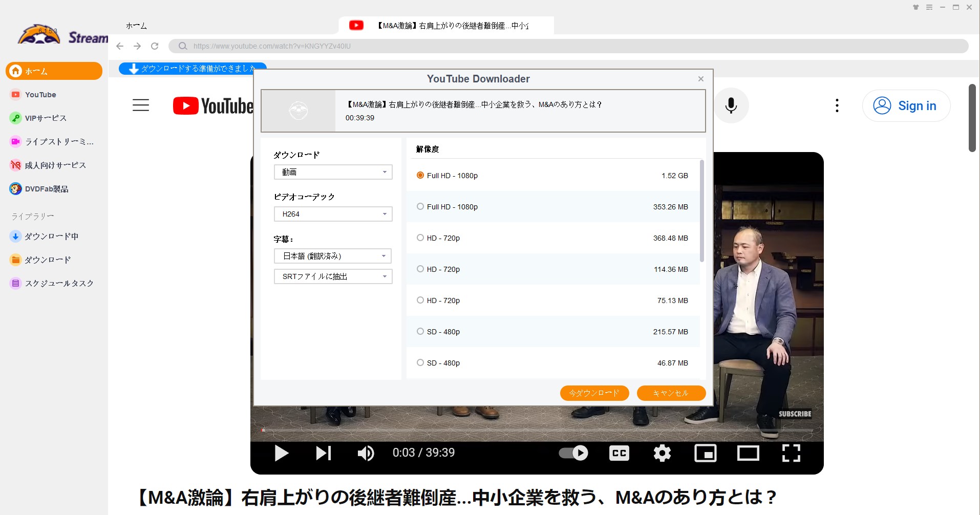Switch to the 【M&A激論】 YouTube tab
980x515 pixels.
pos(446,26)
